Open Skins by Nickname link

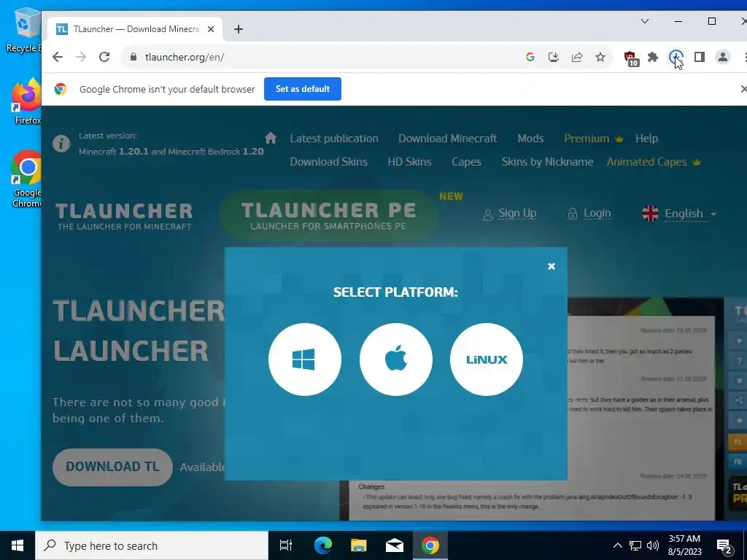click(x=547, y=162)
